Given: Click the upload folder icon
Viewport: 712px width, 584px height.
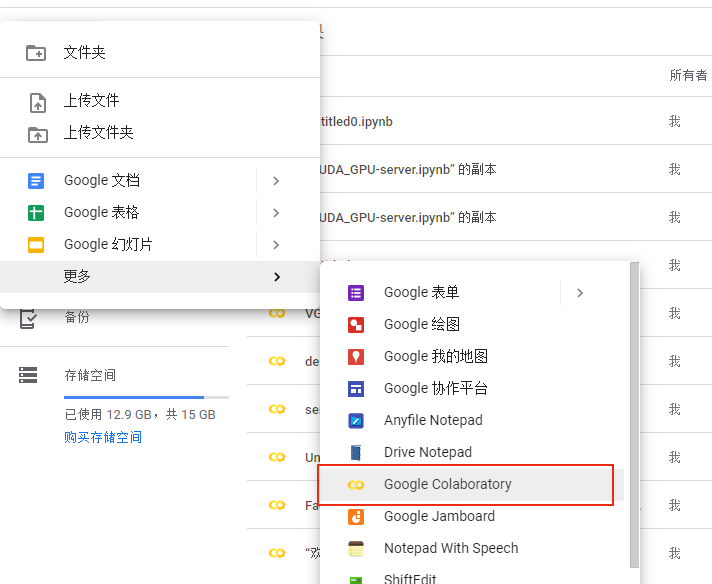Looking at the screenshot, I should pos(38,135).
